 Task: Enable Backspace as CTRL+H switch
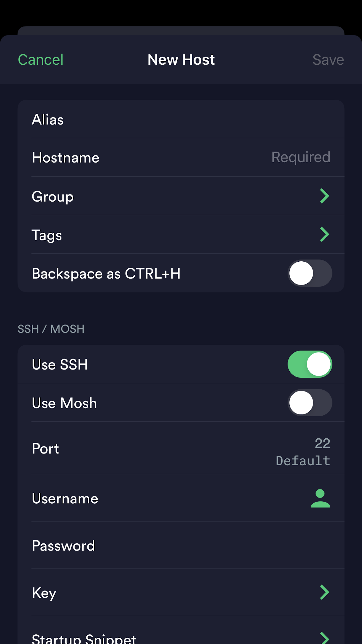(x=310, y=273)
